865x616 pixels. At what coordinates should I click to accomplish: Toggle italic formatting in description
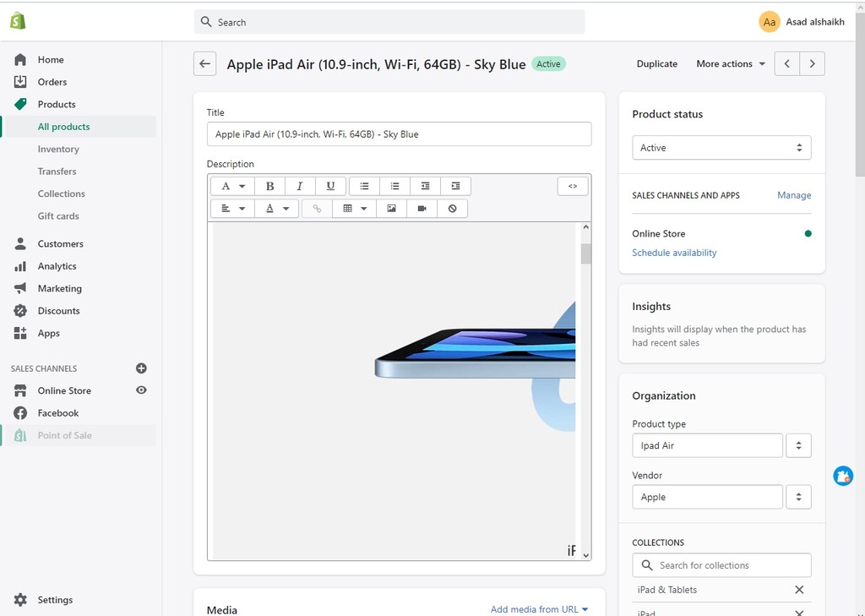tap(300, 186)
